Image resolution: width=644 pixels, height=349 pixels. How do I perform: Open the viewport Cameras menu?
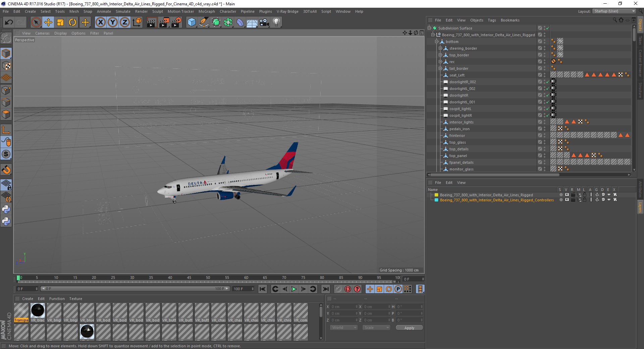coord(42,33)
